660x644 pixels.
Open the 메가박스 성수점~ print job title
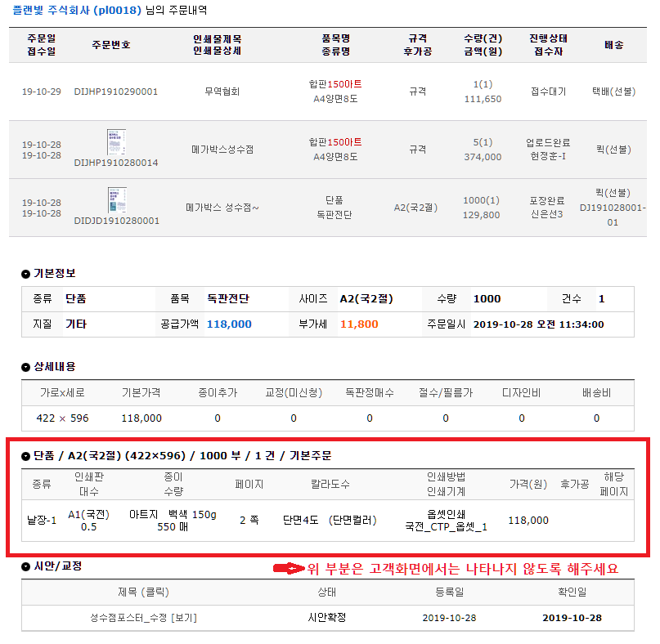[222, 208]
